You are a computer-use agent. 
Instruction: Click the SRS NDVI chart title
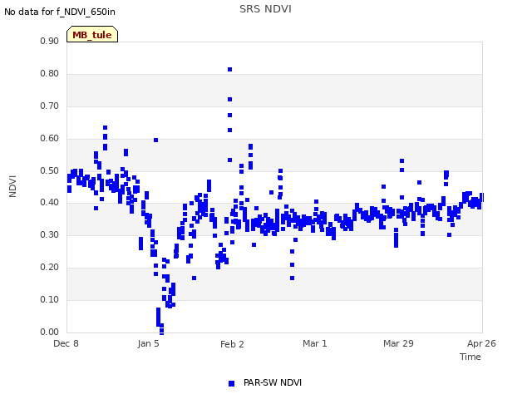click(x=265, y=9)
